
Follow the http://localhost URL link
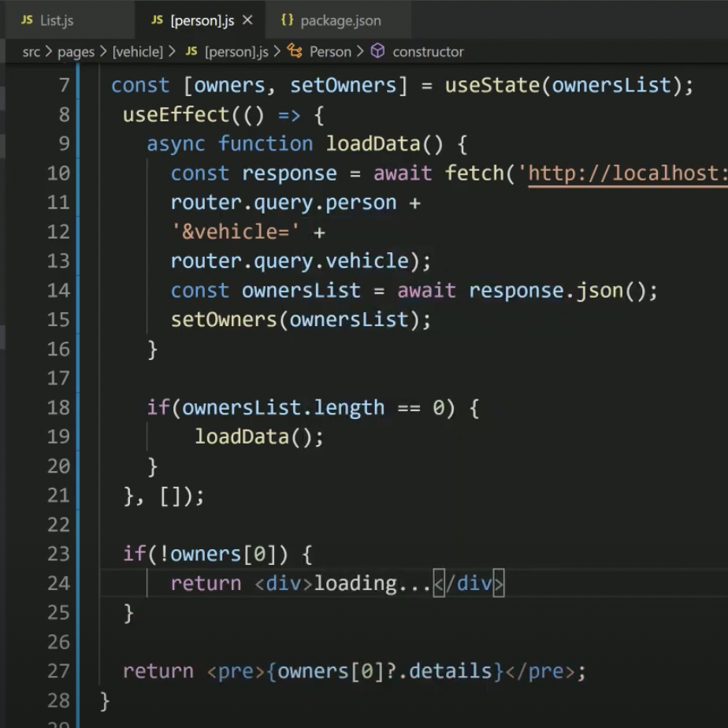click(628, 173)
